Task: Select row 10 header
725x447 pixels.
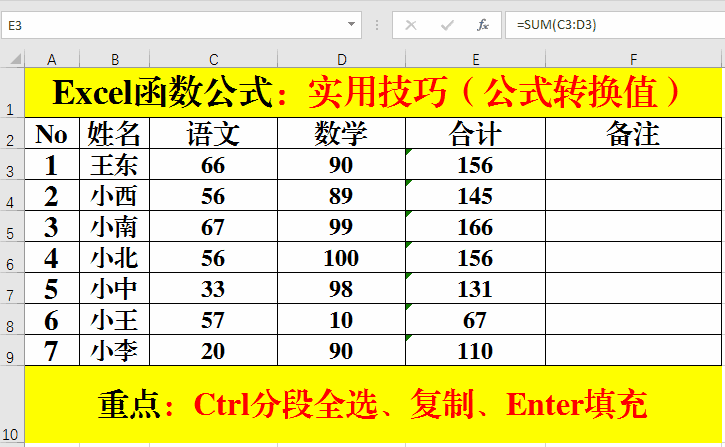Action: [12, 404]
